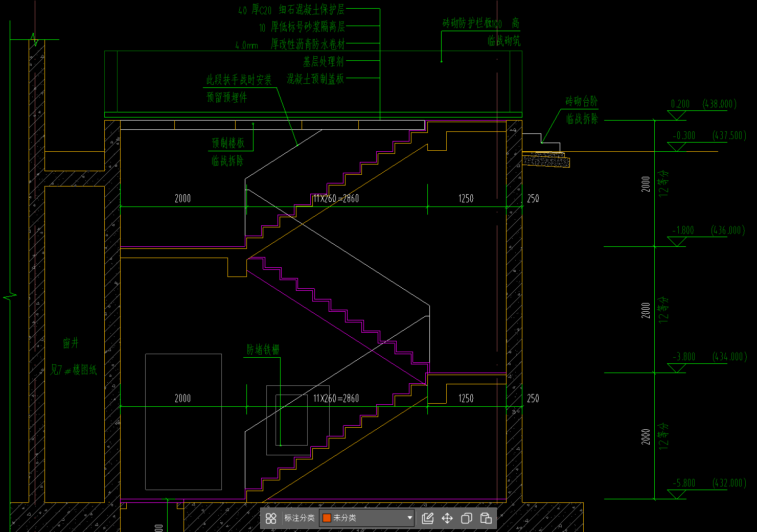This screenshot has height=532, width=757.
Task: Click the 基层处理剂 layer note
Action: (324, 62)
